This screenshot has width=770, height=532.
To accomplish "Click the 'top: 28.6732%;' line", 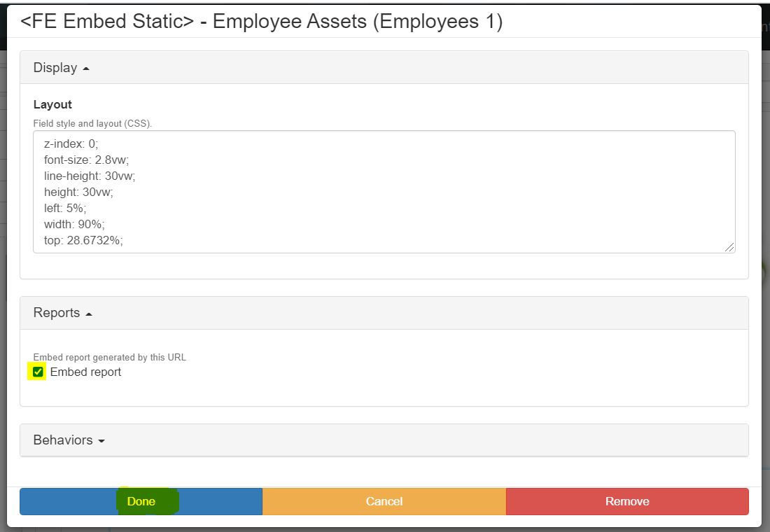I will click(83, 240).
